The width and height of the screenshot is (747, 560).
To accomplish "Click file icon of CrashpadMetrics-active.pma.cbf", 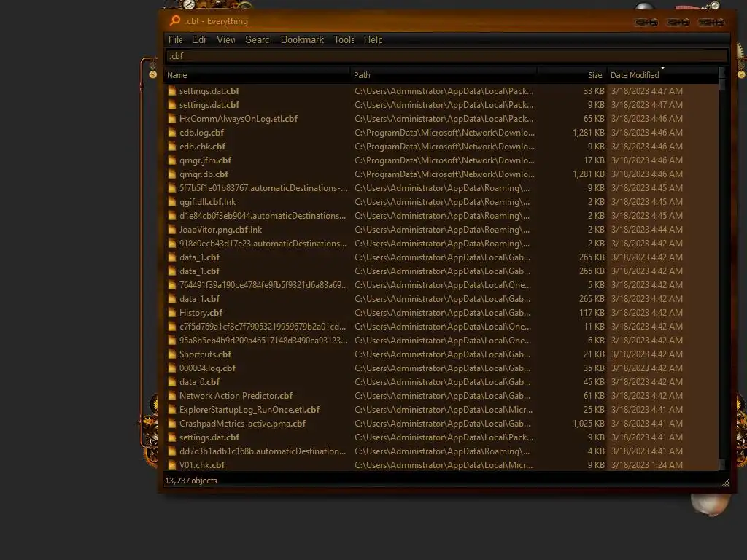I will pyautogui.click(x=171, y=424).
